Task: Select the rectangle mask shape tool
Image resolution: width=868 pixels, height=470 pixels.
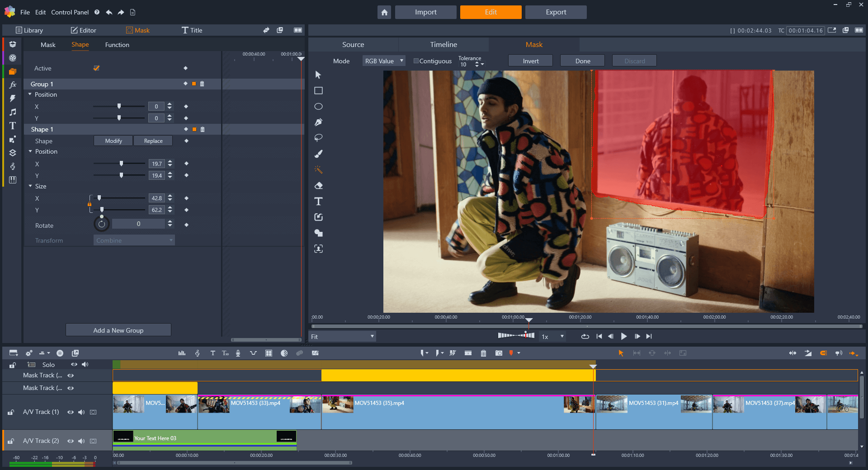Action: [318, 91]
